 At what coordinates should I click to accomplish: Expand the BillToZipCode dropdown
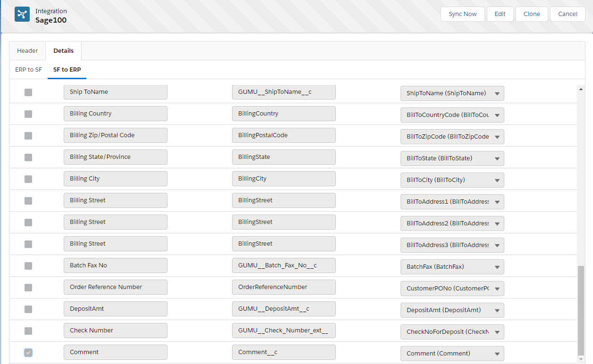click(452, 137)
